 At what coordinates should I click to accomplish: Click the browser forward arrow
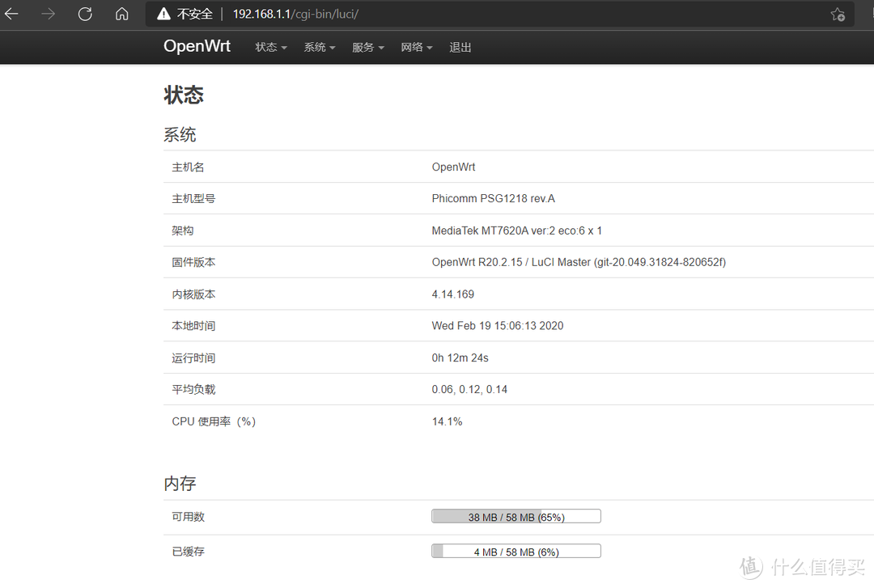tap(48, 14)
